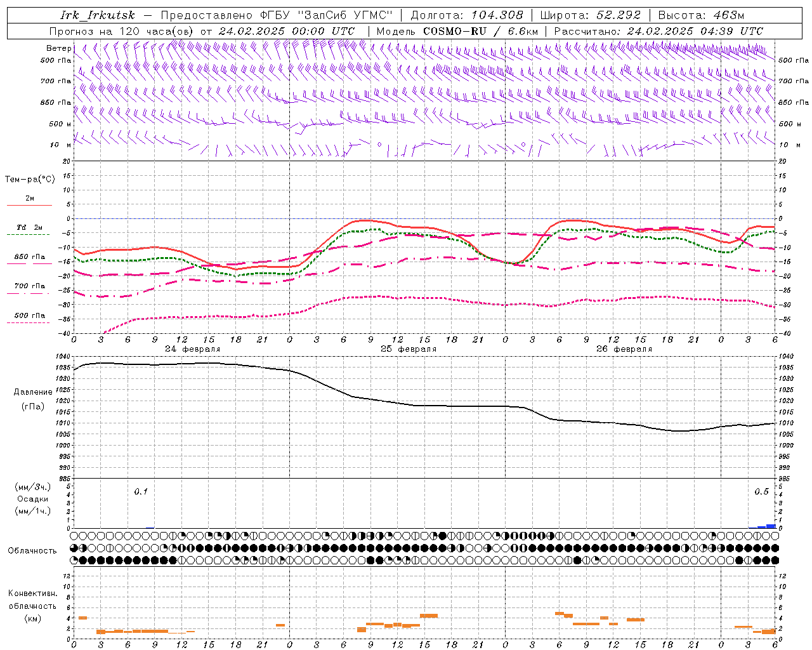The height and width of the screenshot is (650, 812).
Task: Click the "Высота: 463м" header field
Action: (x=701, y=15)
